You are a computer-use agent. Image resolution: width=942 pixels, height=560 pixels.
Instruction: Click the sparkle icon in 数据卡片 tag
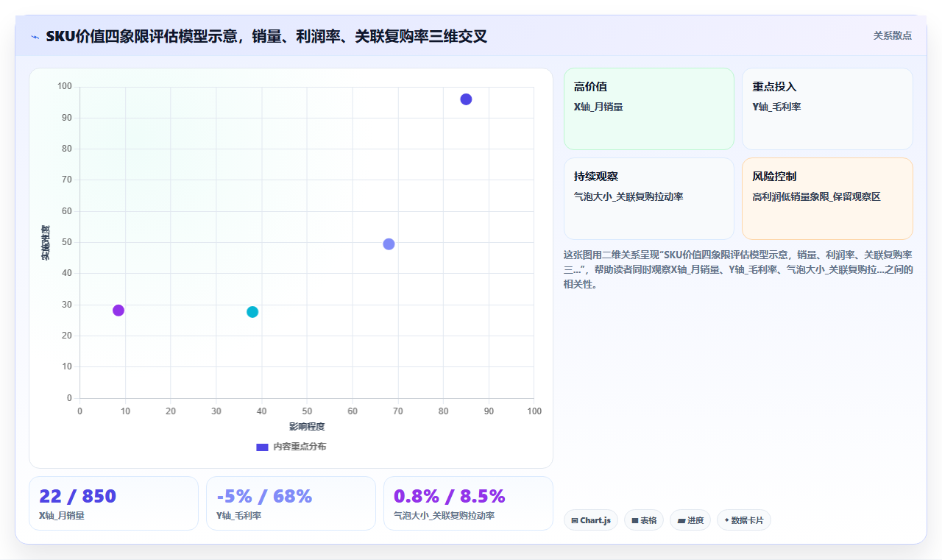click(x=726, y=520)
